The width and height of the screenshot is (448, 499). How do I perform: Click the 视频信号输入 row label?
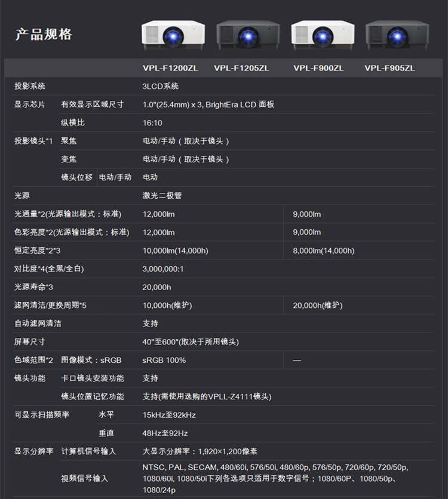click(x=84, y=478)
